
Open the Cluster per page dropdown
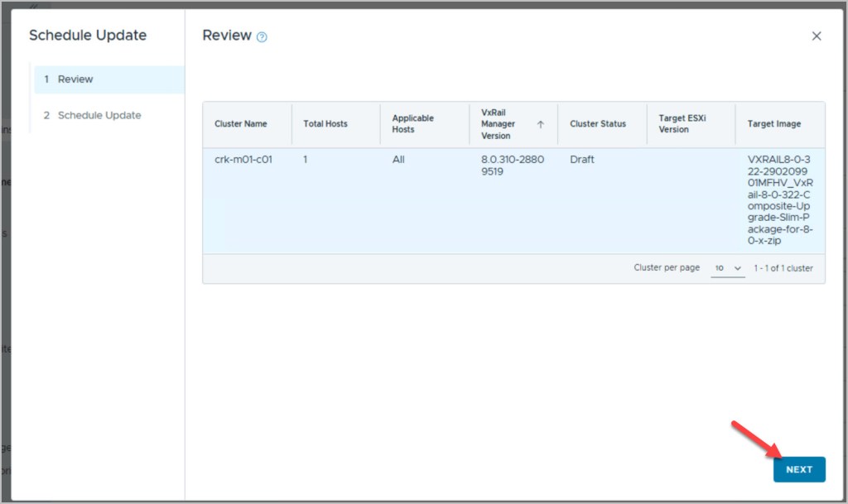[x=728, y=269]
